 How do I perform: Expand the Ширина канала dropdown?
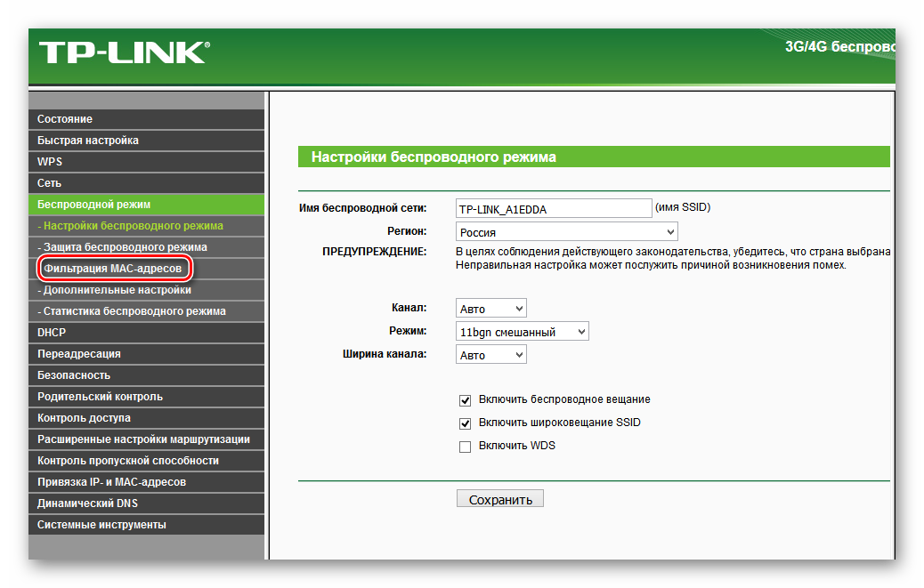coord(490,355)
